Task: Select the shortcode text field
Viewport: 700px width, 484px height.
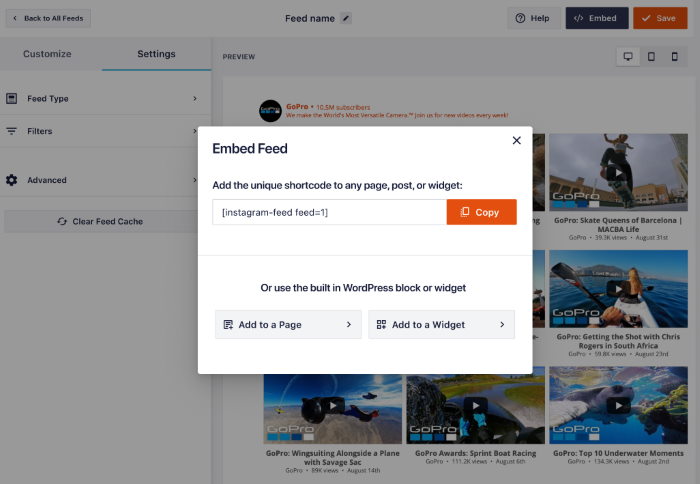Action: [329, 212]
